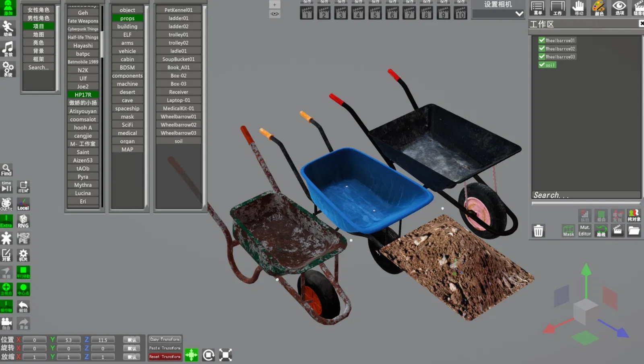Viewport: 644px width, 364px height.
Task: Open the ITEM icon in left toolbar
Action: click(x=23, y=187)
